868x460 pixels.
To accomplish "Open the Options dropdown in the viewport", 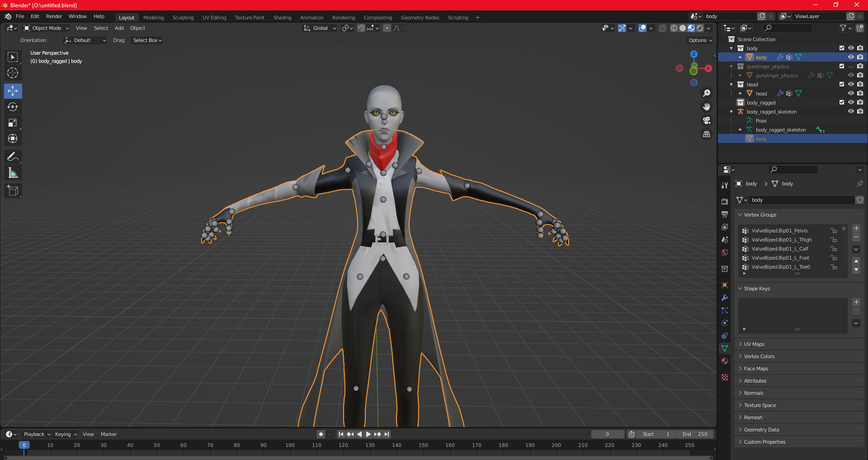I will click(700, 40).
